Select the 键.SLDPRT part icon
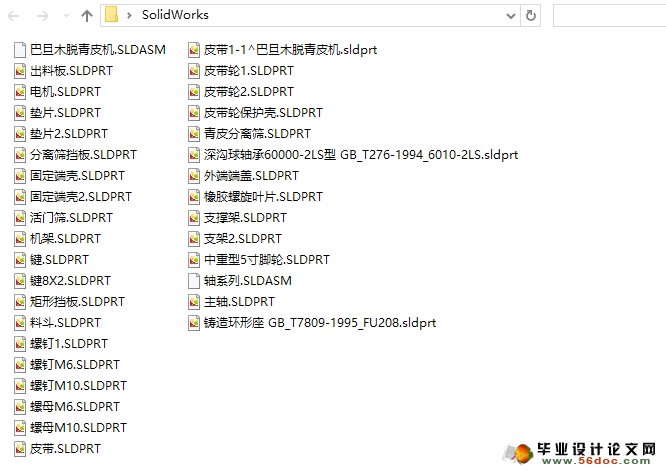Image resolution: width=666 pixels, height=471 pixels. coord(20,260)
